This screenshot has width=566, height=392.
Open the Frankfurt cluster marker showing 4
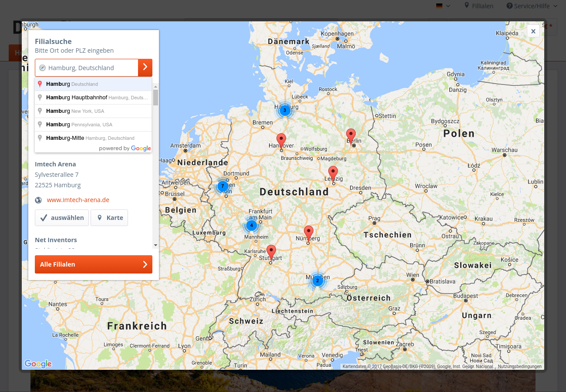pos(251,225)
